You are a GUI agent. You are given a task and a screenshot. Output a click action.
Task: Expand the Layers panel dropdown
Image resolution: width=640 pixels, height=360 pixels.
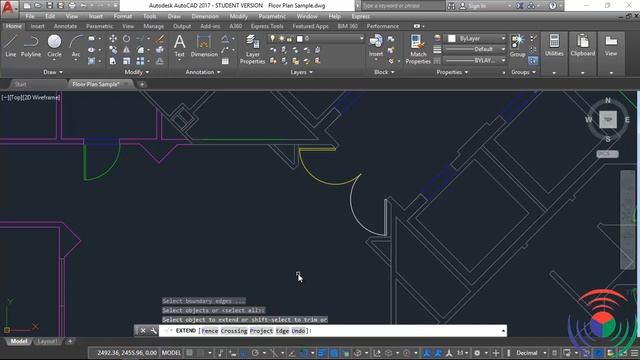point(302,72)
